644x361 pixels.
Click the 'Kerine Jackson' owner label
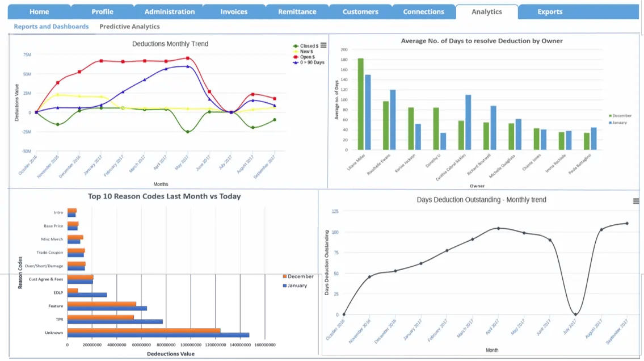pyautogui.click(x=405, y=163)
